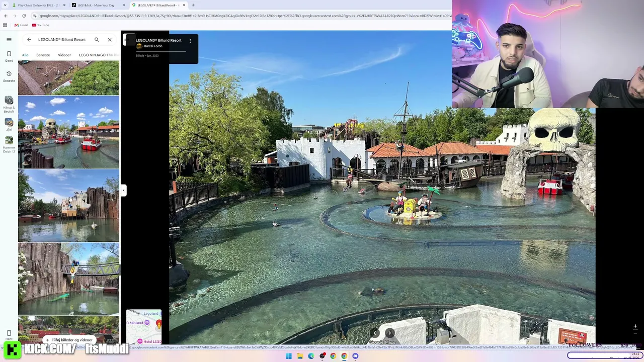
Task: Zoom in on the photo
Action: (x=635, y=326)
